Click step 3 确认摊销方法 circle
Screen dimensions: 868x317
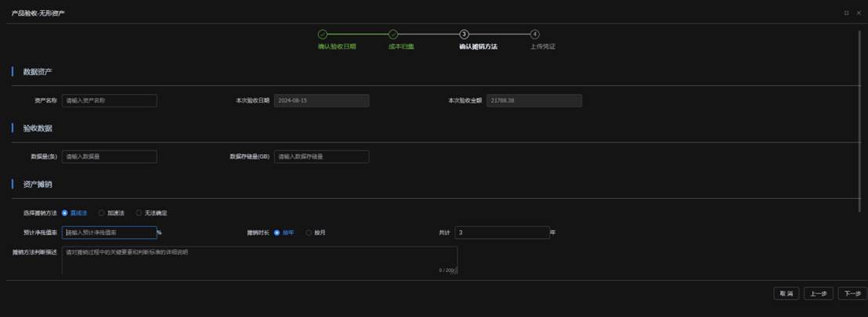[464, 34]
